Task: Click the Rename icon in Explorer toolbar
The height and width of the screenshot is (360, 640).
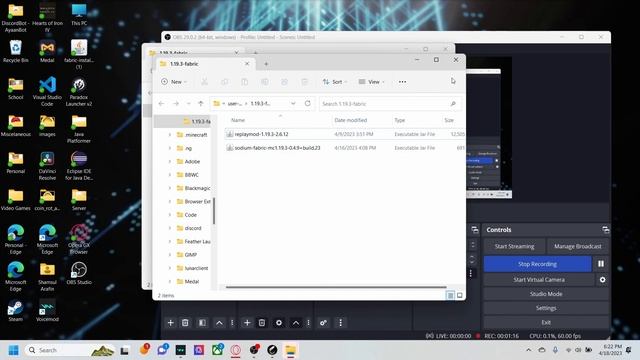Action: pyautogui.click(x=264, y=82)
